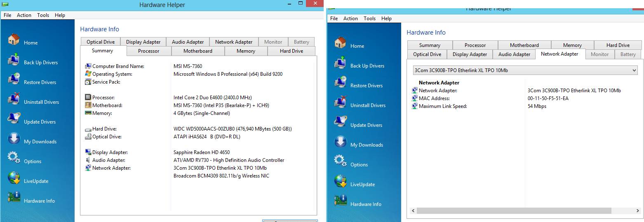Click right scroll arrow in network panel
This screenshot has height=222, width=644.
pos(638,211)
